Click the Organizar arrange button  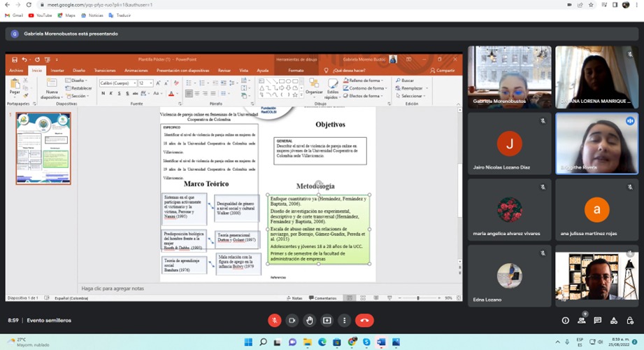point(314,87)
